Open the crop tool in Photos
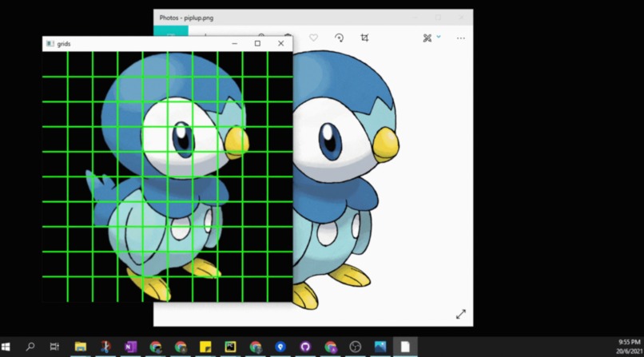 pyautogui.click(x=364, y=38)
